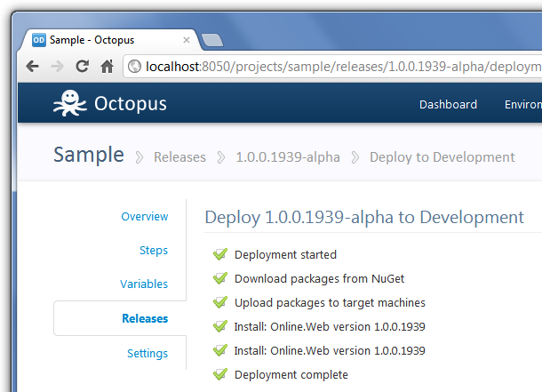Open the Dashboard navigation link
This screenshot has width=542, height=392.
point(448,104)
